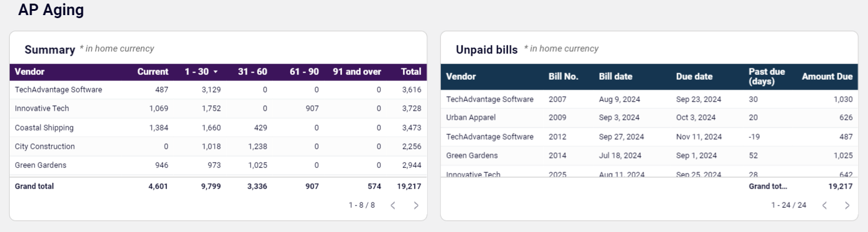Sort Summary by 61 - 90 column
The width and height of the screenshot is (868, 232).
[x=305, y=72]
